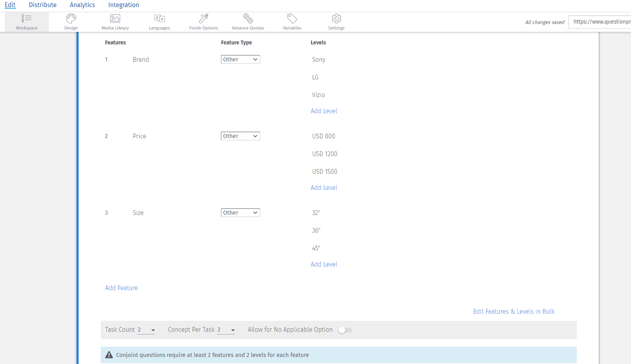Switch to the Edit tab
Screen dimensions: 631x364
pyautogui.click(x=10, y=5)
